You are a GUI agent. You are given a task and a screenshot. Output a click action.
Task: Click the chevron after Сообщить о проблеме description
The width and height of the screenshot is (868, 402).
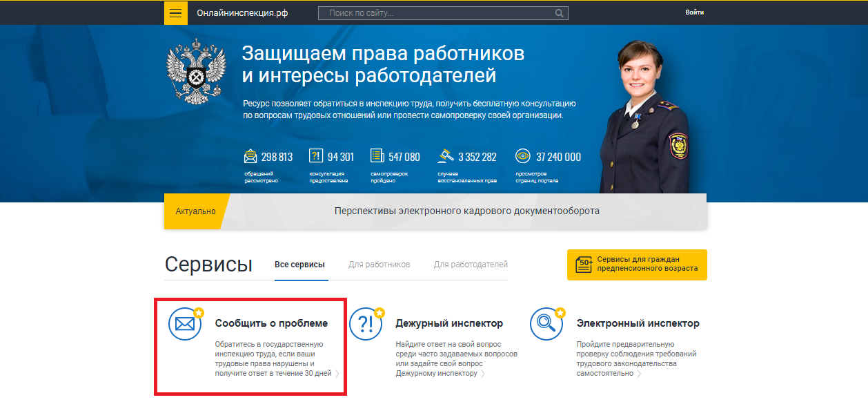click(x=337, y=374)
